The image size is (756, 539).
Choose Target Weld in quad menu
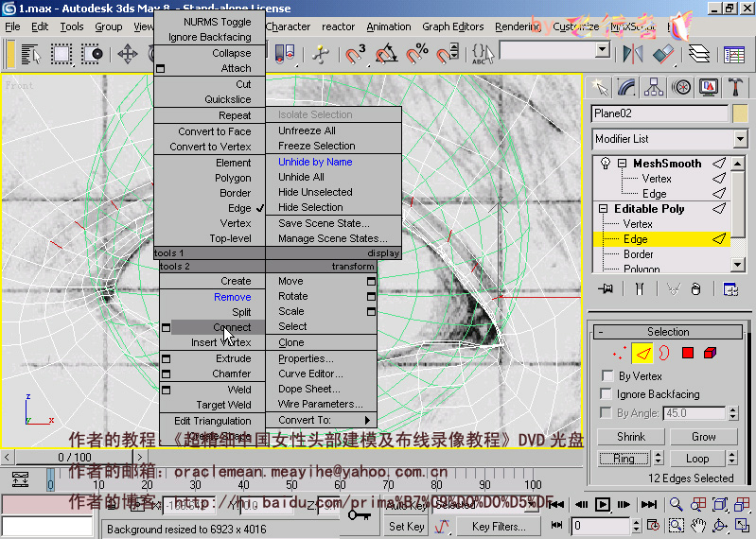(223, 405)
